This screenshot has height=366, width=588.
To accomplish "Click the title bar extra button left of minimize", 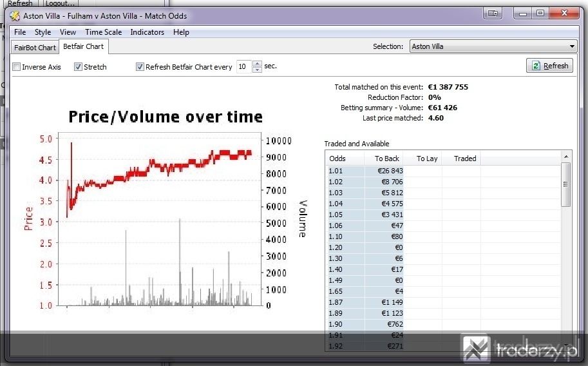I will tap(493, 14).
